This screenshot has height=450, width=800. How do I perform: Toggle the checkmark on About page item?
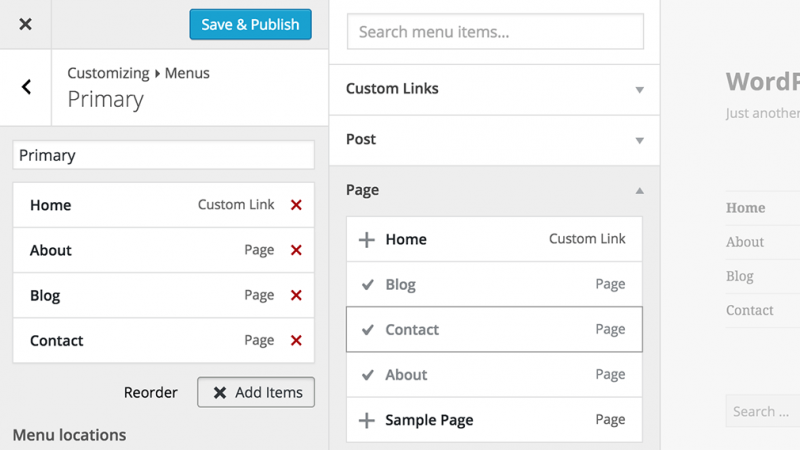coord(367,375)
